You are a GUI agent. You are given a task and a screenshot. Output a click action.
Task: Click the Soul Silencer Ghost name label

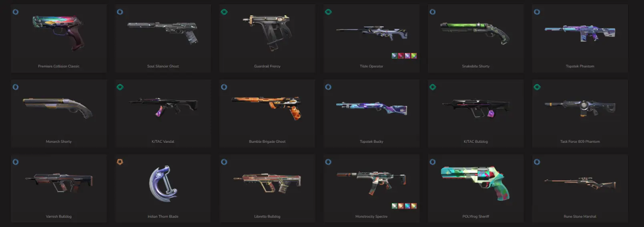tap(163, 66)
